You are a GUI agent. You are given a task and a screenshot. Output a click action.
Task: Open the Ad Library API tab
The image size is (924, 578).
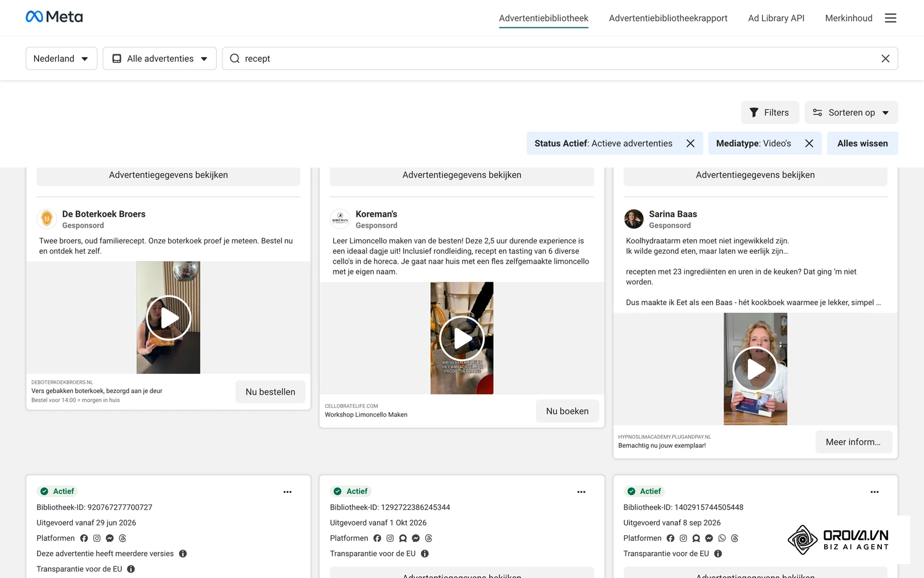776,18
